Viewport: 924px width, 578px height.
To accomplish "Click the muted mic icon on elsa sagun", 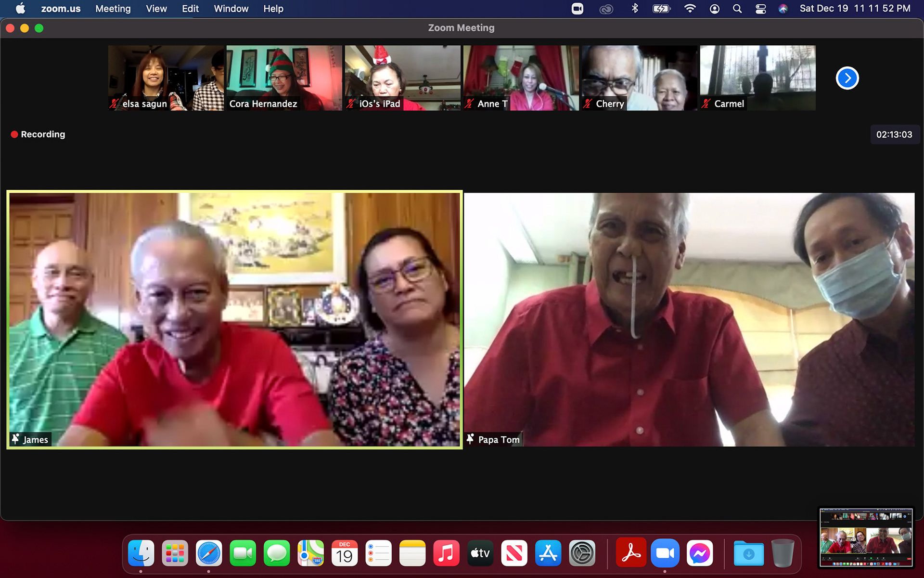I will click(114, 104).
